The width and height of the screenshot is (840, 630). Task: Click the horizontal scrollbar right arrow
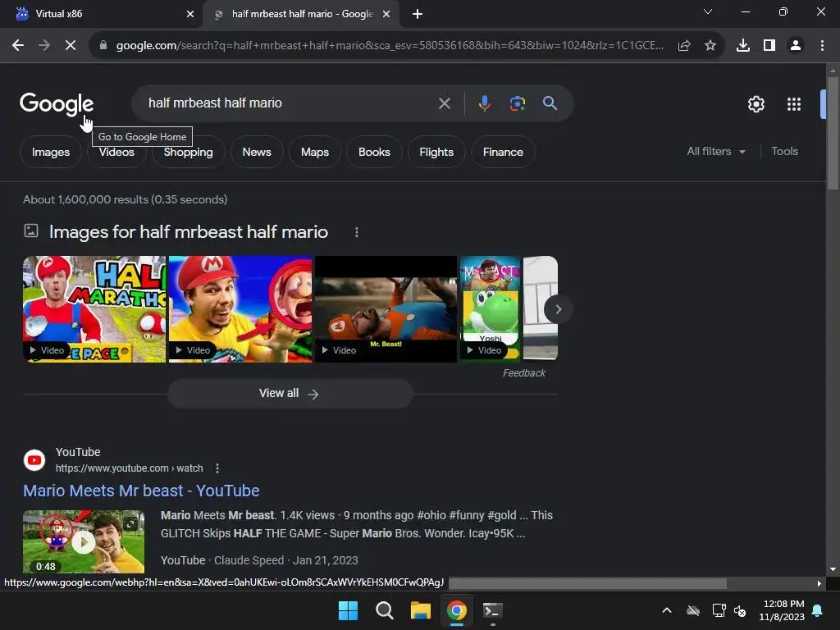pos(819,583)
